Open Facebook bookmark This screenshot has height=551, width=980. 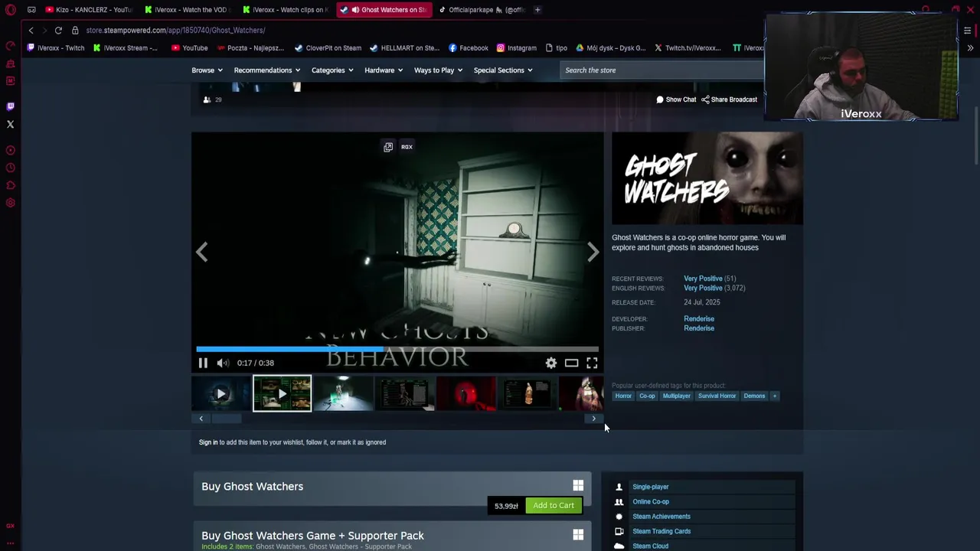tap(469, 47)
